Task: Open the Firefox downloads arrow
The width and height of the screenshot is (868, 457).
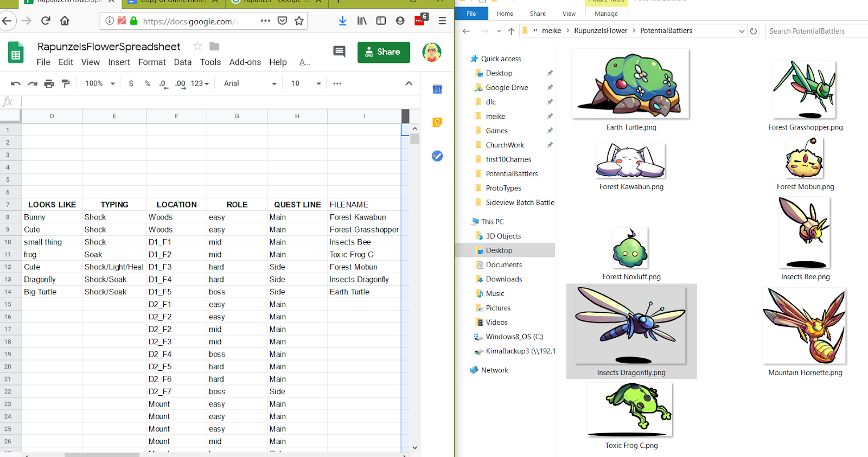Action: click(343, 21)
